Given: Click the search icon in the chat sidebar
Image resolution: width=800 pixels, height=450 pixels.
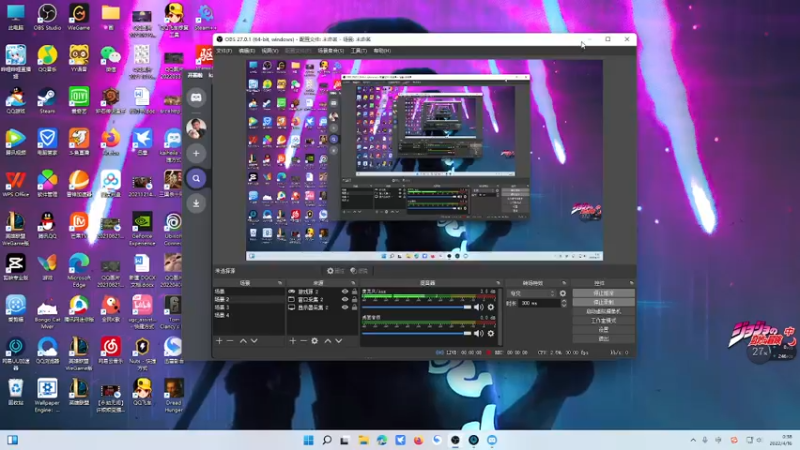Looking at the screenshot, I should click(x=196, y=179).
